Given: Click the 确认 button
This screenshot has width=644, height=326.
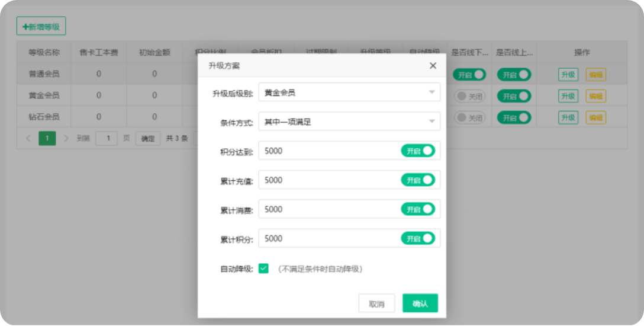Looking at the screenshot, I should (420, 303).
